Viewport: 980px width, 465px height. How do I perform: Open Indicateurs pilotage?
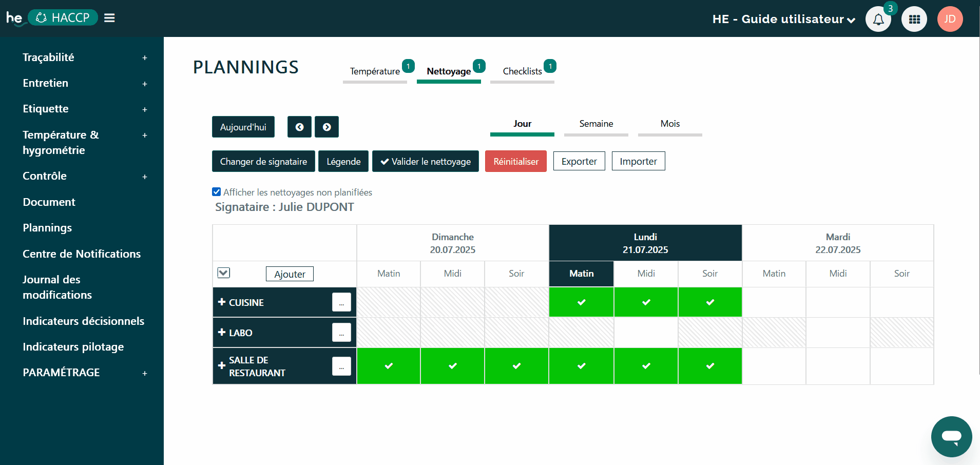click(x=73, y=347)
